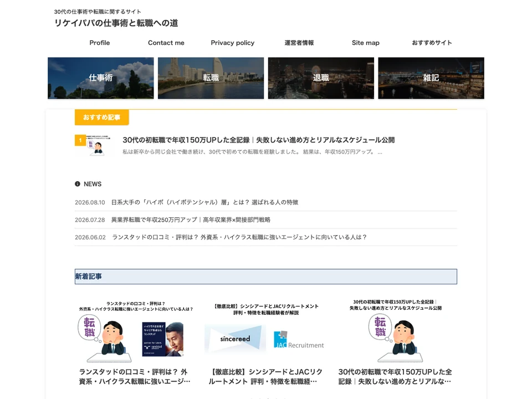Open 30代の初転職 new article card image
Screen dimensions: 532x399
tap(396, 331)
